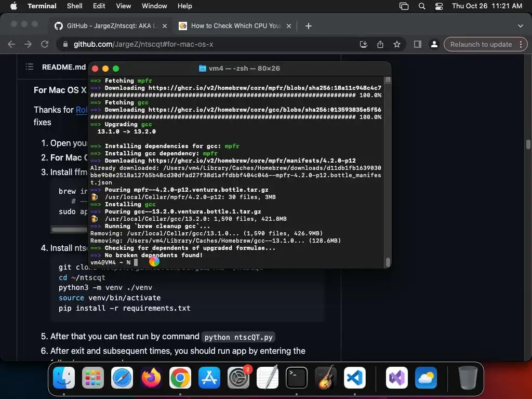
Task: Click the menu bar date and time
Action: click(487, 6)
